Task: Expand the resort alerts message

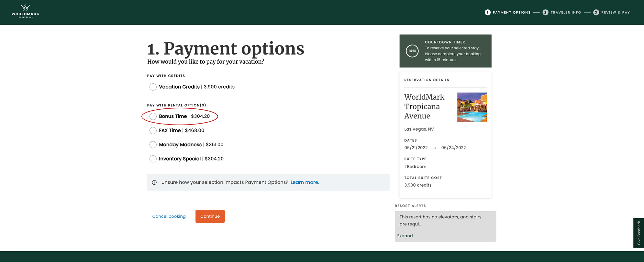Action: (x=405, y=236)
